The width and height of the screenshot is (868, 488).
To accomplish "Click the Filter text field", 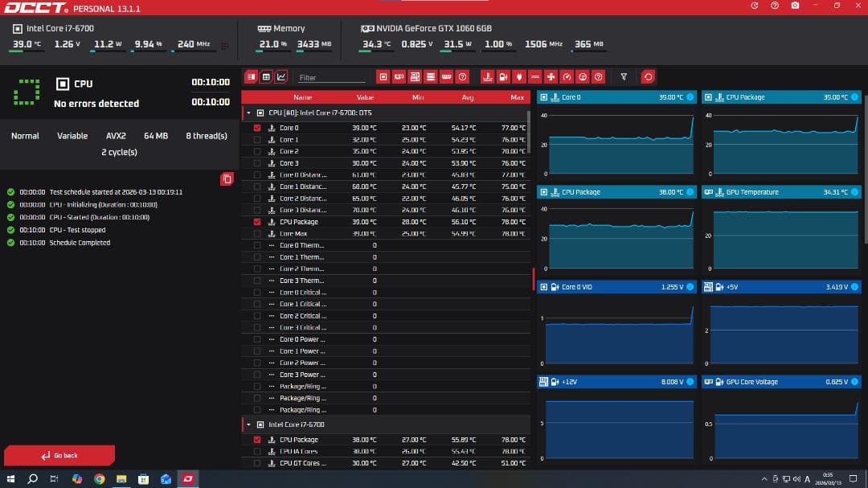I will (331, 78).
